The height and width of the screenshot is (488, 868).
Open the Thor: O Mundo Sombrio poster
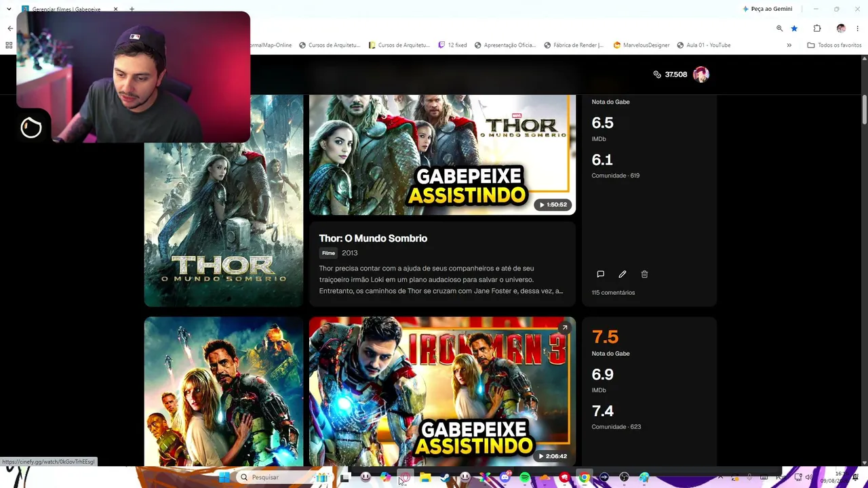tap(224, 201)
